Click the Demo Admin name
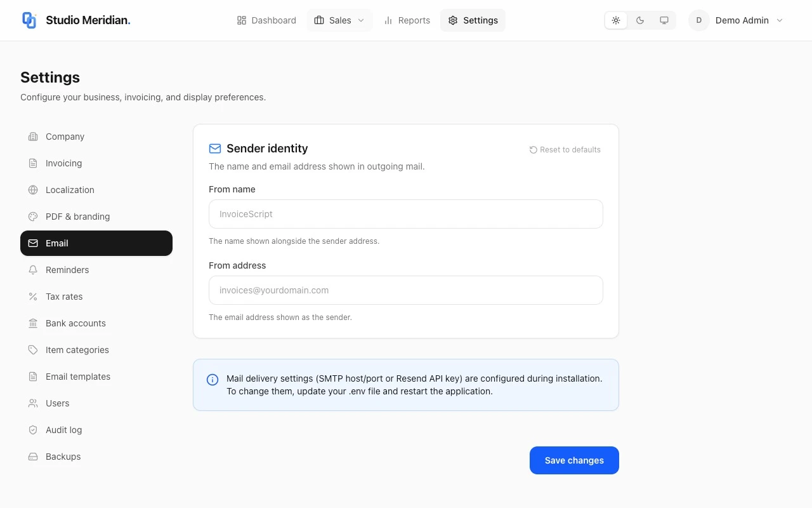 pos(742,20)
